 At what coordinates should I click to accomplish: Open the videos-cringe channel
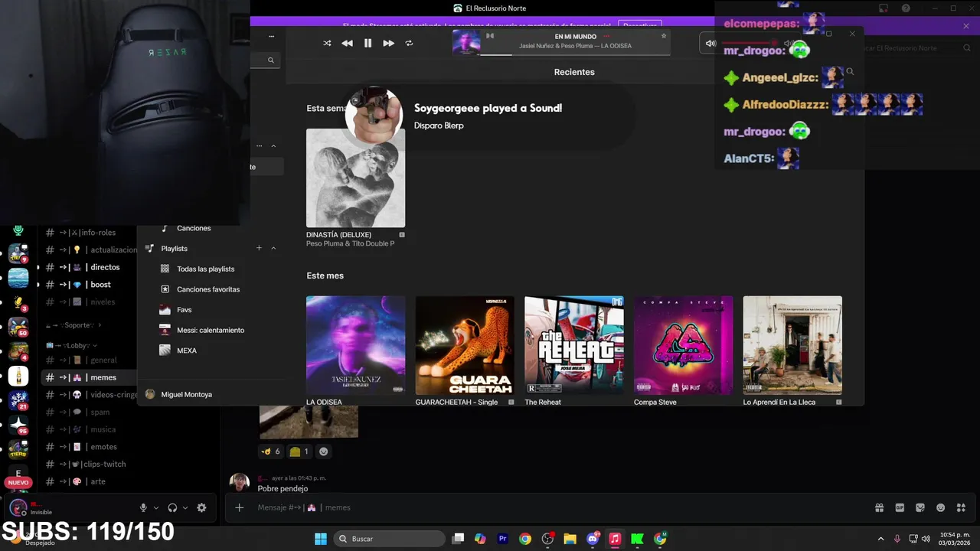(90, 395)
